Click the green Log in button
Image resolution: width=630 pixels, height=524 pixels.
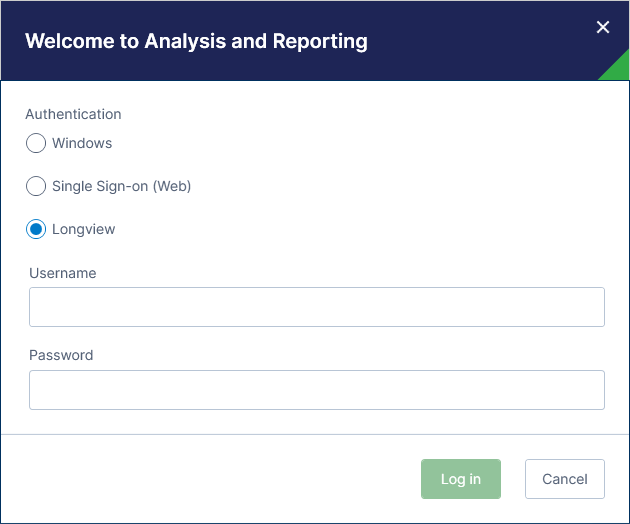tap(461, 479)
